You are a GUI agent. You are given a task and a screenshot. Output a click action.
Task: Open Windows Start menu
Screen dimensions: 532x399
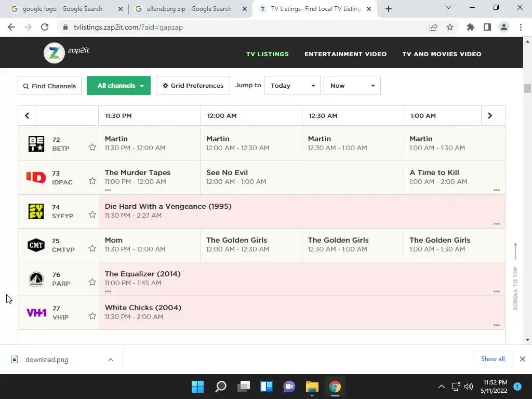(x=197, y=387)
